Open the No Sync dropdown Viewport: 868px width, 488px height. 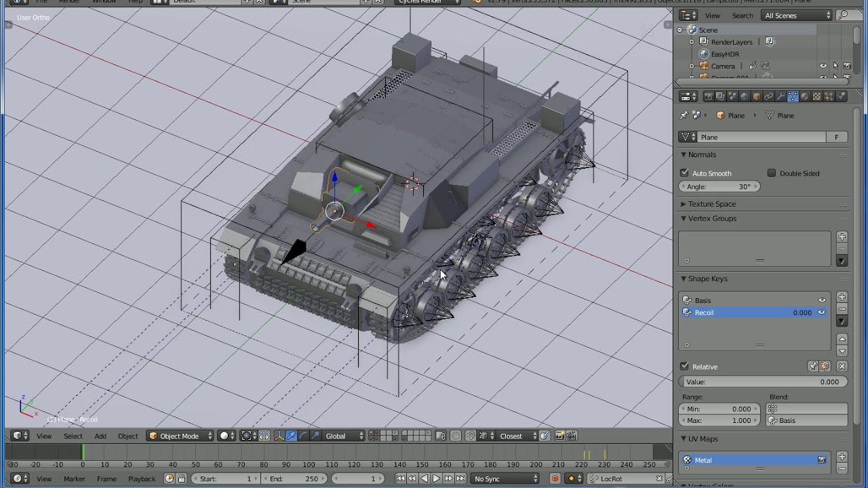click(x=505, y=479)
